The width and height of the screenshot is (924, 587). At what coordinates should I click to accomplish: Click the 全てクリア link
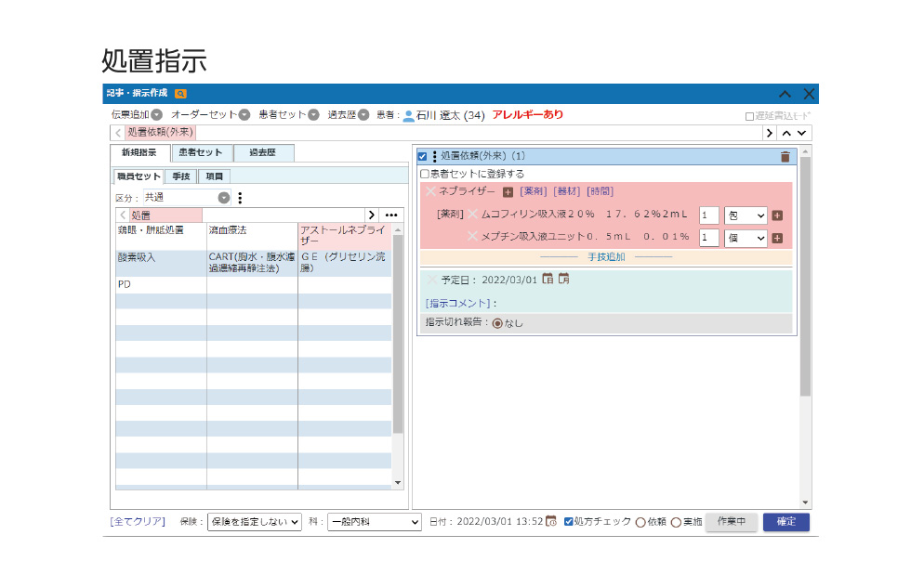click(138, 522)
